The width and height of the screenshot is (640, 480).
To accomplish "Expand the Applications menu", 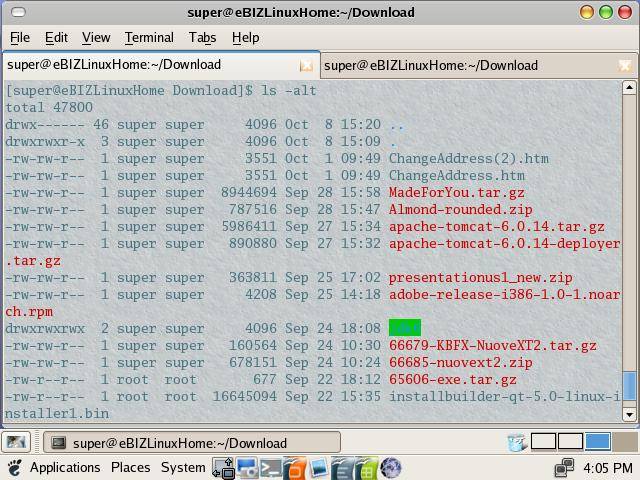I will click(x=65, y=467).
